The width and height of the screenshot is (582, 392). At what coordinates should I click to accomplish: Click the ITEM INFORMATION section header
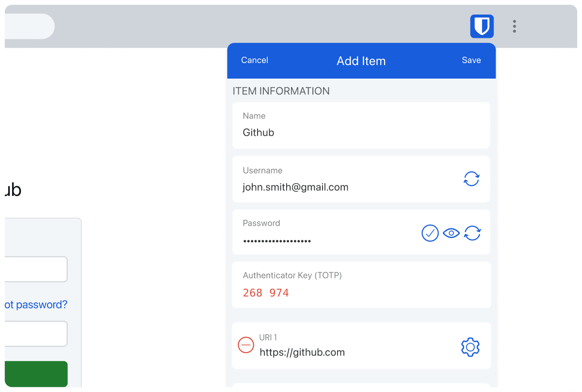(281, 91)
